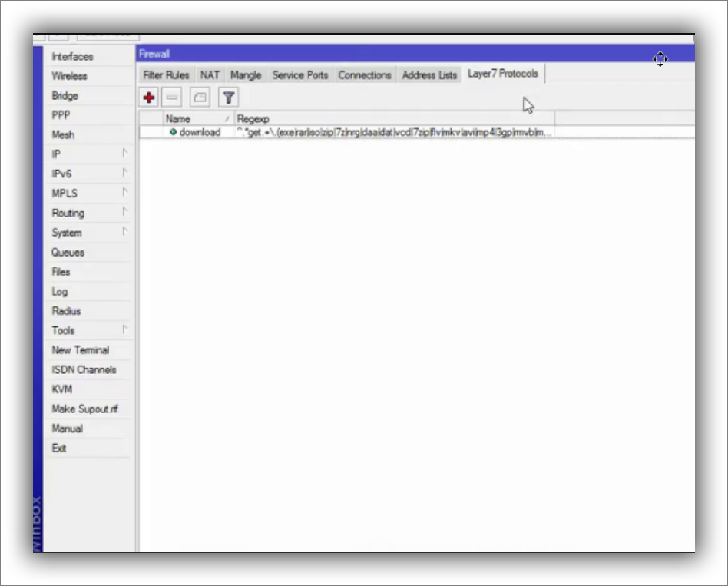Expand the MPLS submenu arrow
Viewport: 728px width, 586px height.
(124, 192)
